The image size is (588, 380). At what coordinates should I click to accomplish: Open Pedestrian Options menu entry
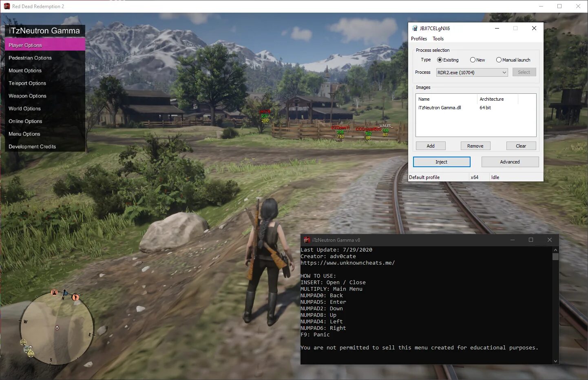(45, 57)
